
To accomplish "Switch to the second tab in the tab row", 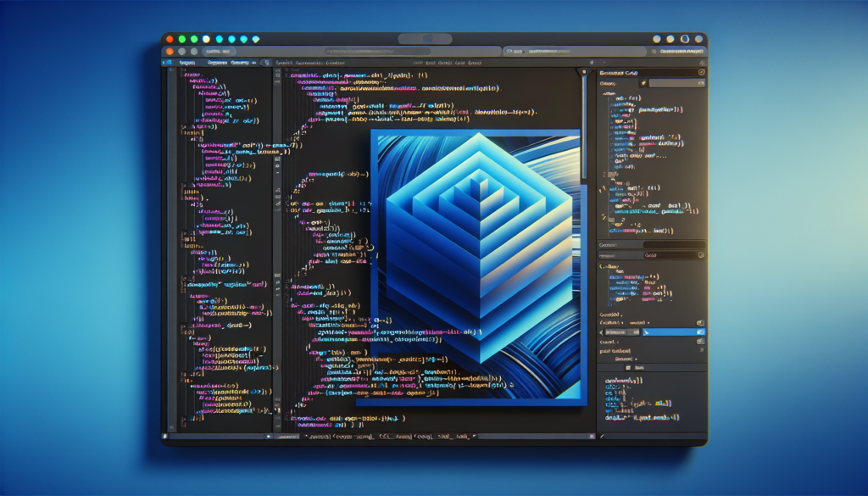I will [x=216, y=62].
